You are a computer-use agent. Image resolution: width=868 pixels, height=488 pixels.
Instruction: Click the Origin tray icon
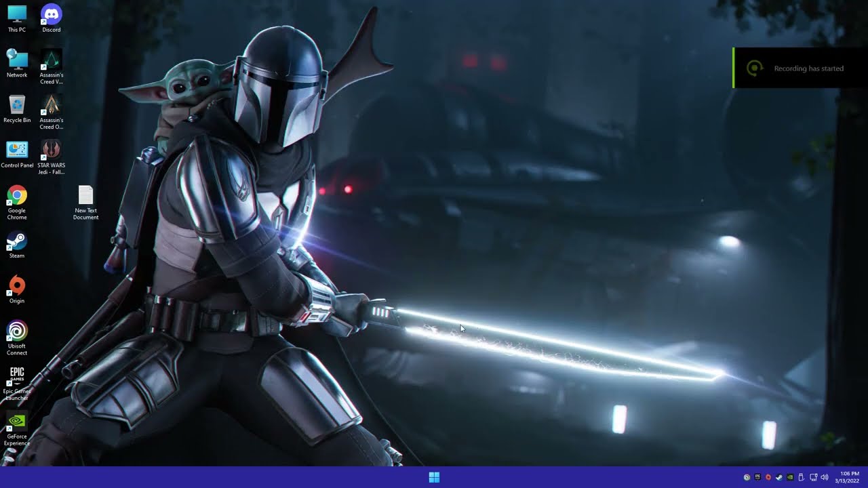(768, 477)
